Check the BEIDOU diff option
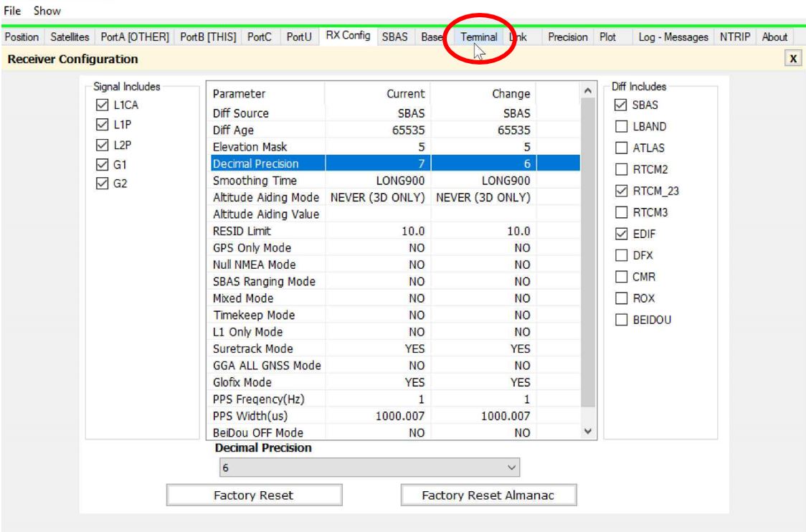This screenshot has width=806, height=532. click(x=621, y=320)
